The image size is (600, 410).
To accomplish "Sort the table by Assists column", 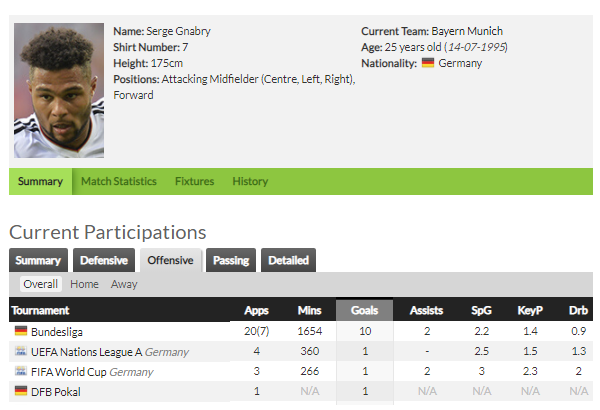I will (426, 310).
